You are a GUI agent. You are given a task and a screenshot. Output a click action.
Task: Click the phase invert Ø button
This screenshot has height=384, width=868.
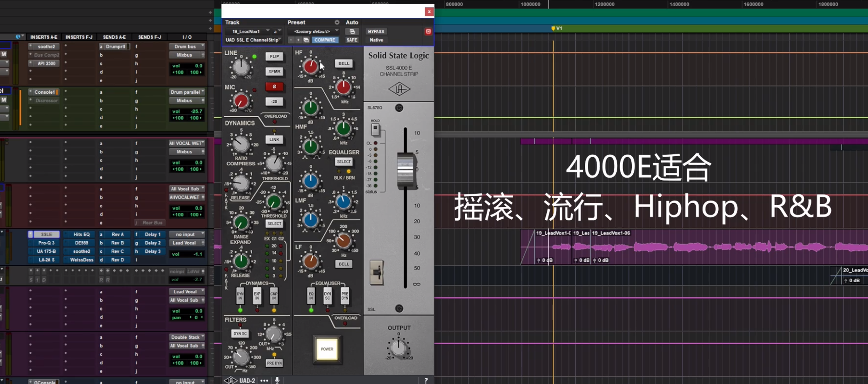coord(274,87)
